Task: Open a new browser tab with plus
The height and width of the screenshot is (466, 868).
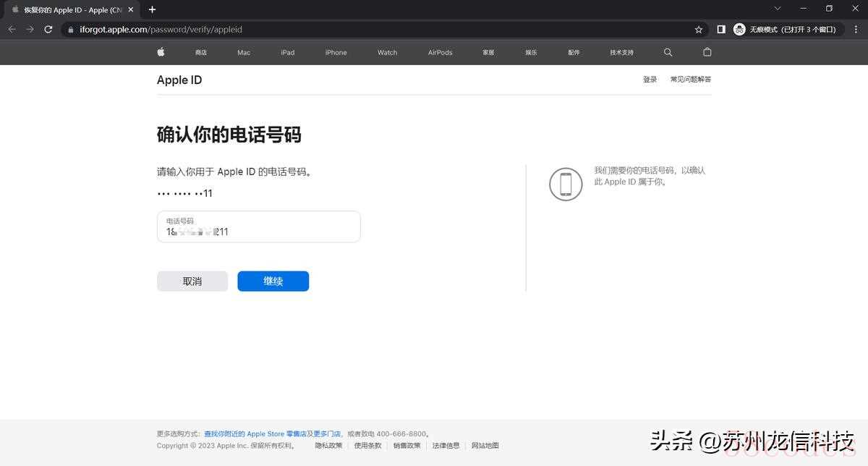Action: click(152, 9)
